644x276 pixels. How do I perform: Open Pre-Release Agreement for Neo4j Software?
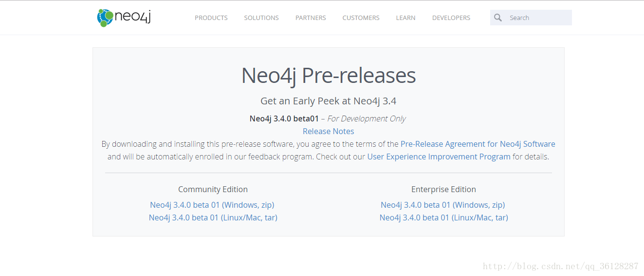[x=478, y=144]
